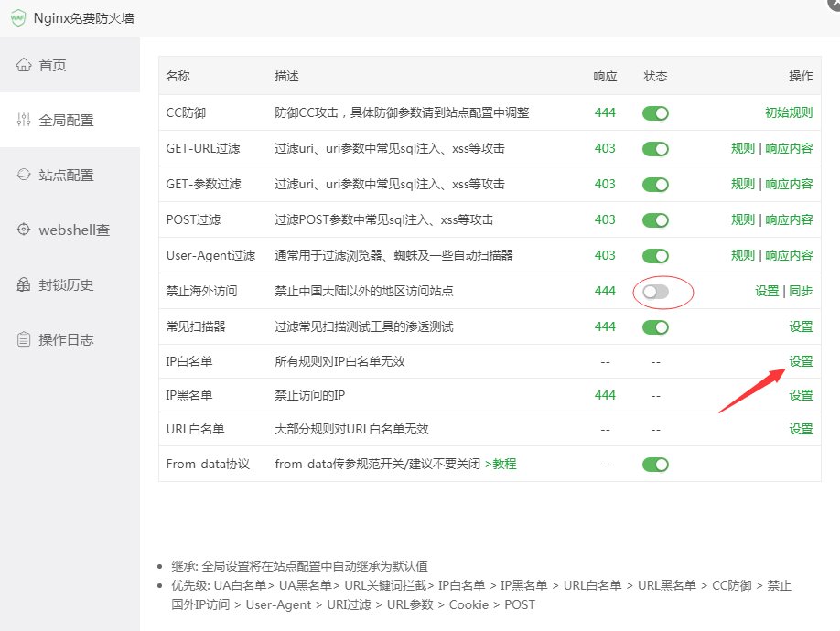This screenshot has height=631, width=840.
Task: Enable the circled 禁止海外访问 toggle
Action: coord(655,290)
